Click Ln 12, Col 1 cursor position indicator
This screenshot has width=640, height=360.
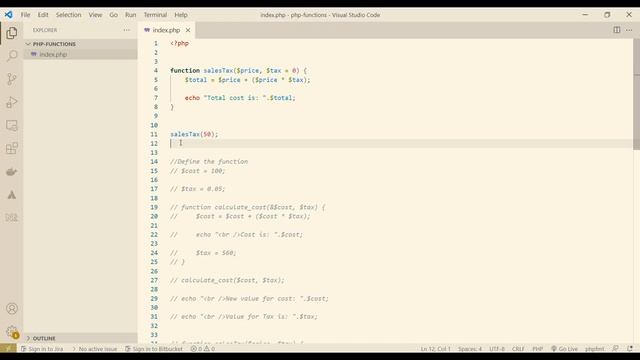click(436, 349)
